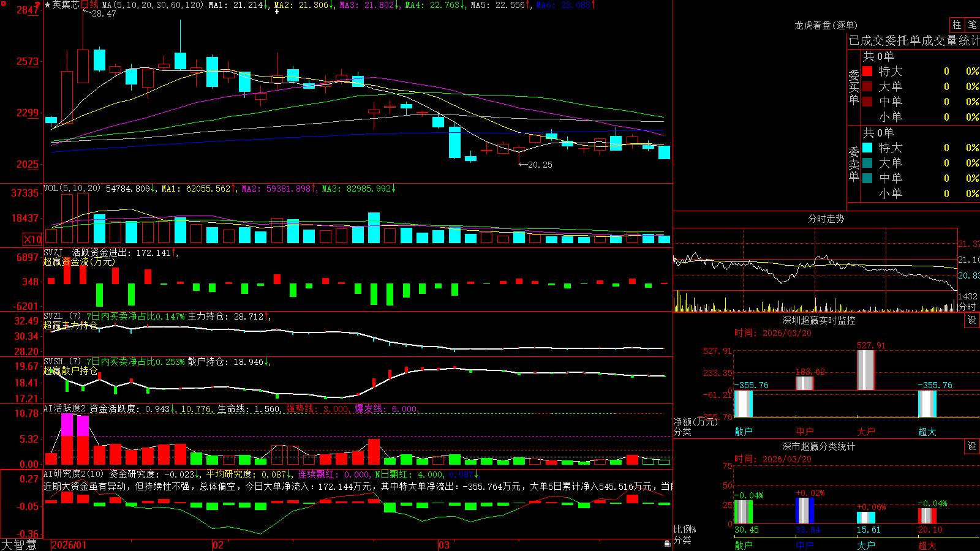
Task: Click the 527.91 value above the 大户 bar
Action: [871, 345]
